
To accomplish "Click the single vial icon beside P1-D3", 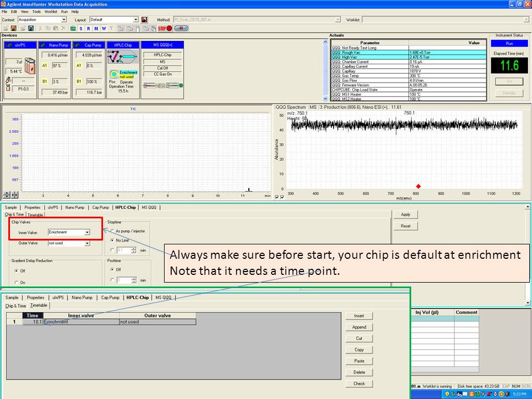I will click(8, 88).
